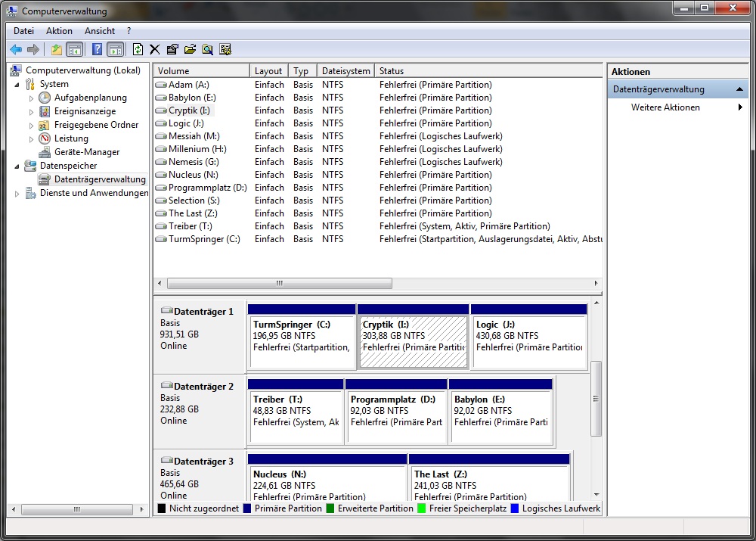The height and width of the screenshot is (541, 756).
Task: Click the Erweiterte Partition legend color swatch
Action: coord(330,508)
